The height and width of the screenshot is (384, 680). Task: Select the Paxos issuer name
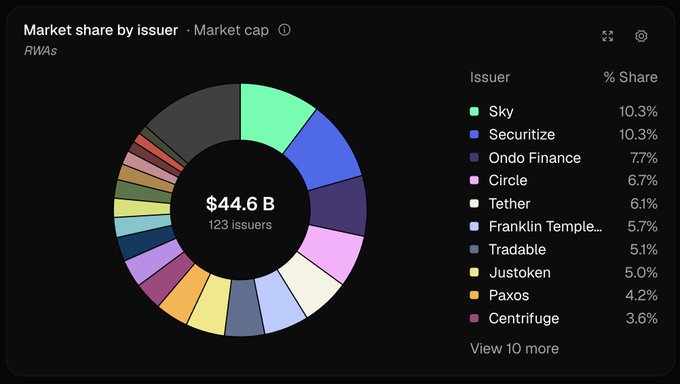(509, 295)
